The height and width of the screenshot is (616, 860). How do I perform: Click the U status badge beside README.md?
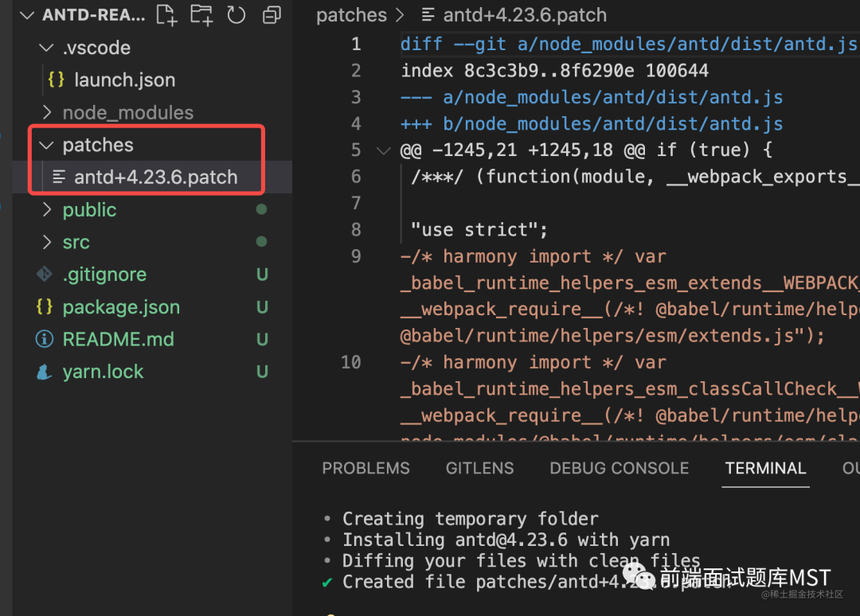click(262, 340)
